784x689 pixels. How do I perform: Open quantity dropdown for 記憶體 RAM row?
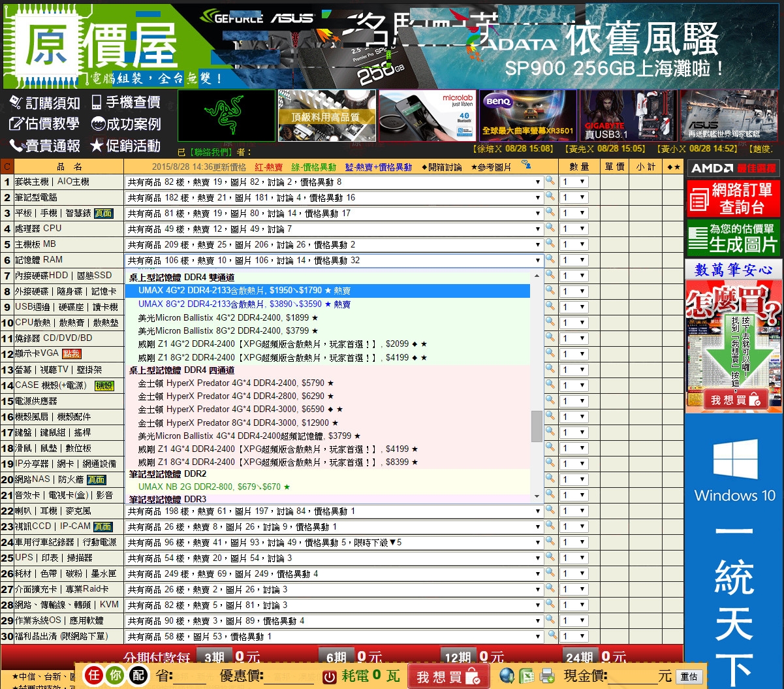(x=574, y=260)
